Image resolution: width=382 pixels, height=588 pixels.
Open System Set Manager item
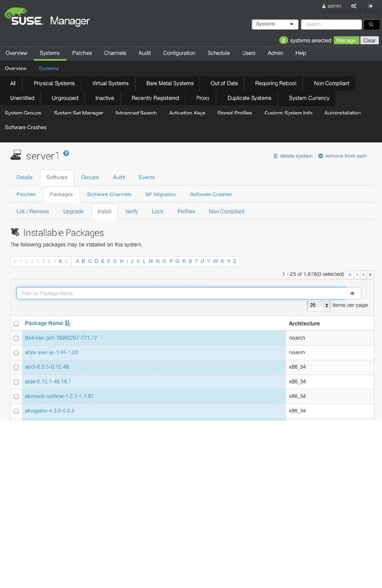click(x=79, y=113)
